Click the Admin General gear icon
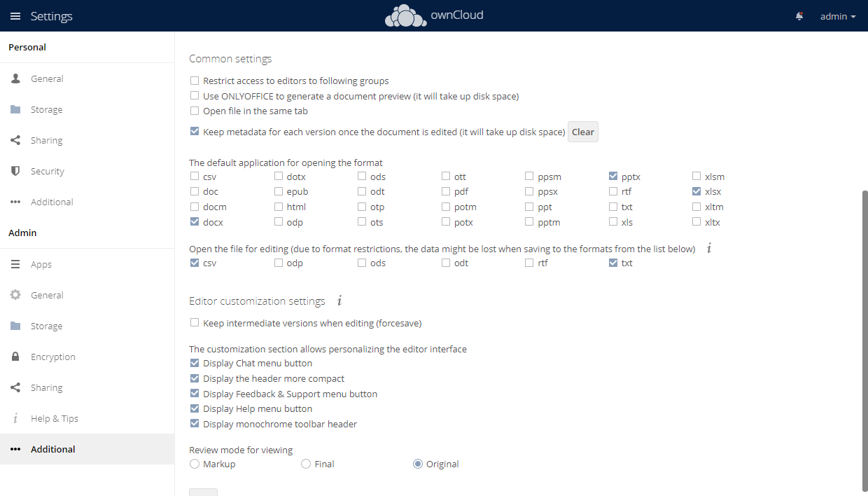Image resolution: width=868 pixels, height=496 pixels. pos(15,295)
